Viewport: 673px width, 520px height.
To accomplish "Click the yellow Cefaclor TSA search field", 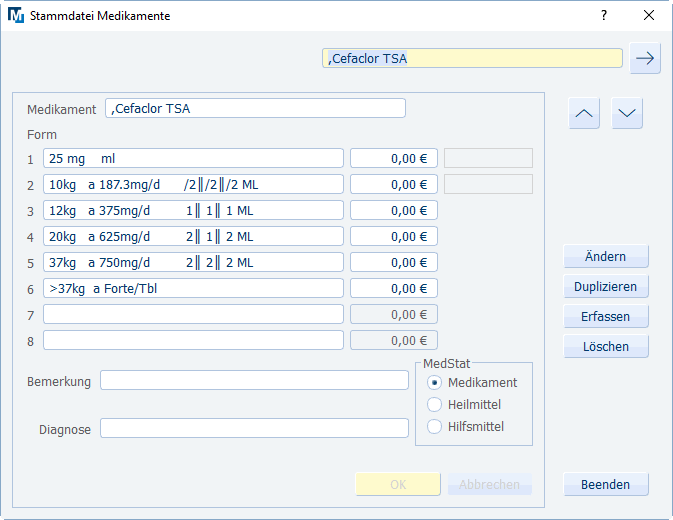I will 472,58.
